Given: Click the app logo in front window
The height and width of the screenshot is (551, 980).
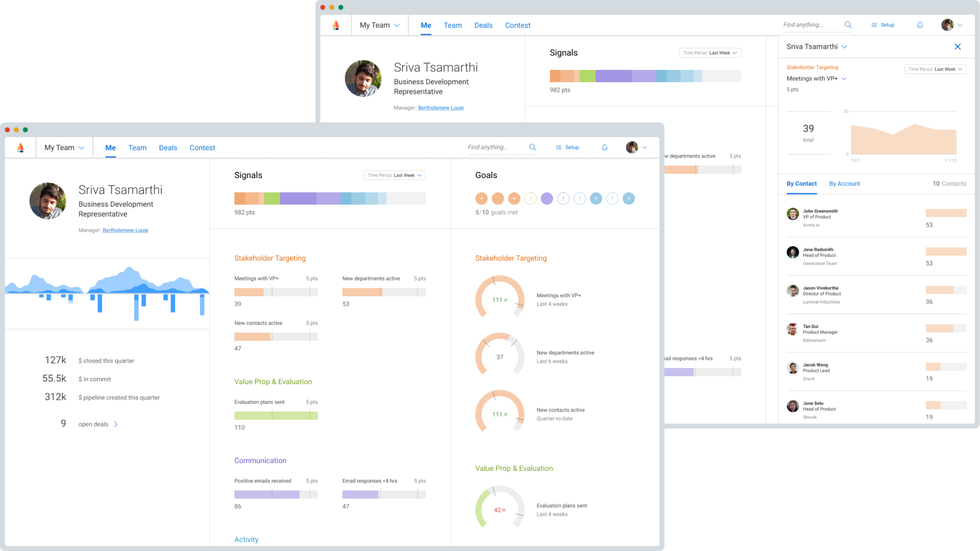Looking at the screenshot, I should 20,147.
